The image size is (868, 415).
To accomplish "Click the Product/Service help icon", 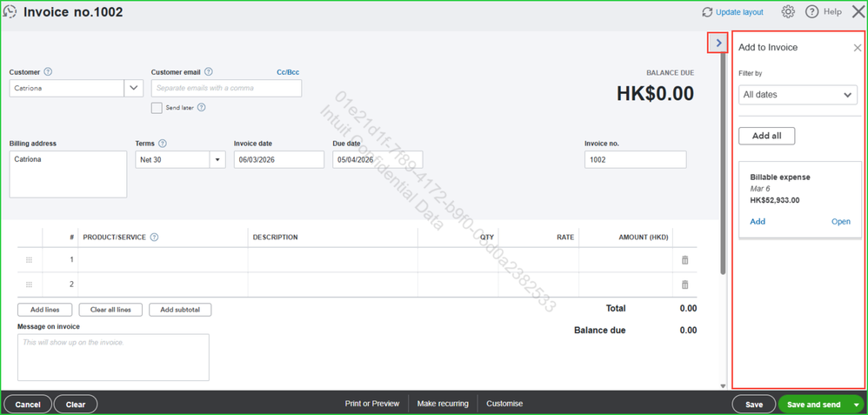I will point(155,238).
